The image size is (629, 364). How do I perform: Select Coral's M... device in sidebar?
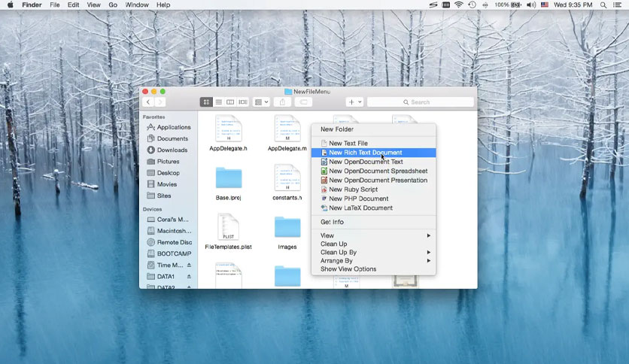click(x=169, y=220)
